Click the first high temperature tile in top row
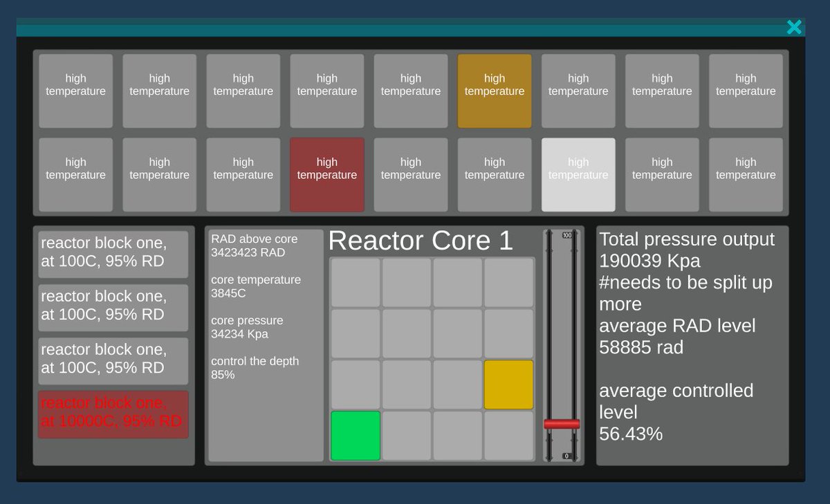The height and width of the screenshot is (504, 830). 75,91
